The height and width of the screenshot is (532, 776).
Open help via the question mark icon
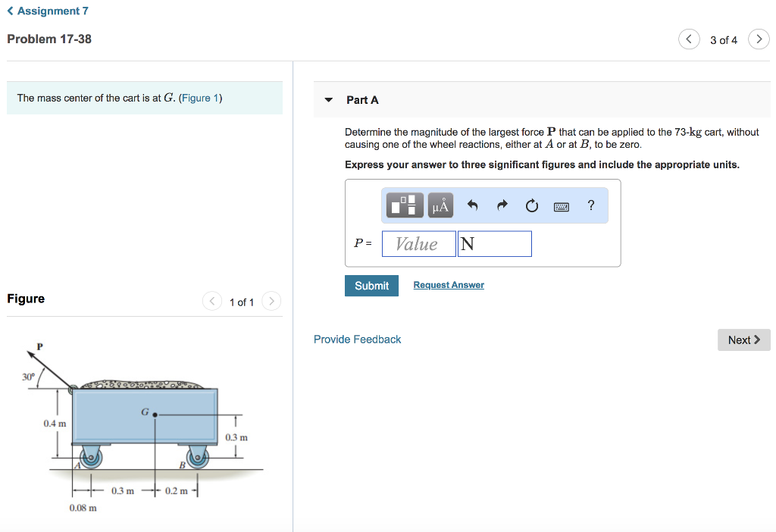[590, 205]
